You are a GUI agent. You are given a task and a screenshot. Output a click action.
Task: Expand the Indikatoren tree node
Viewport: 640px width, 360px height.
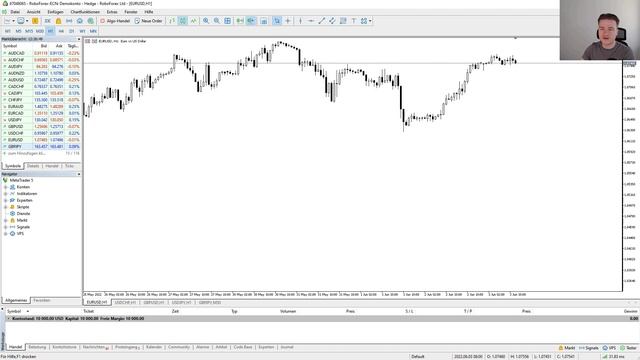click(x=6, y=193)
